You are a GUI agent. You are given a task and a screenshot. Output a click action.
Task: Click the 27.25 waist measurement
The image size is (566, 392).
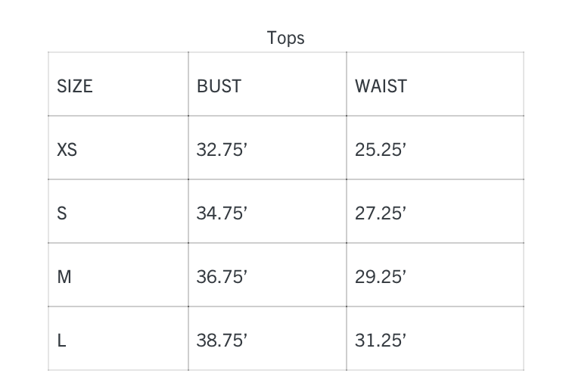tap(381, 213)
